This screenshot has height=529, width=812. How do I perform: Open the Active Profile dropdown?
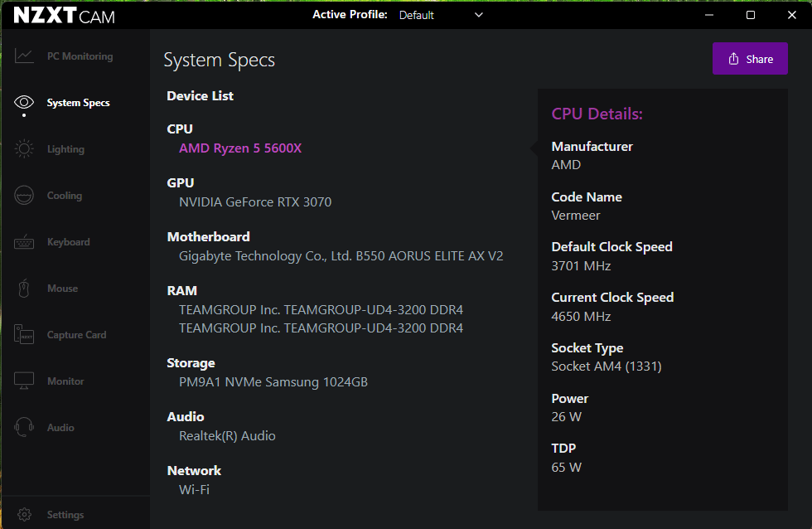(x=440, y=15)
